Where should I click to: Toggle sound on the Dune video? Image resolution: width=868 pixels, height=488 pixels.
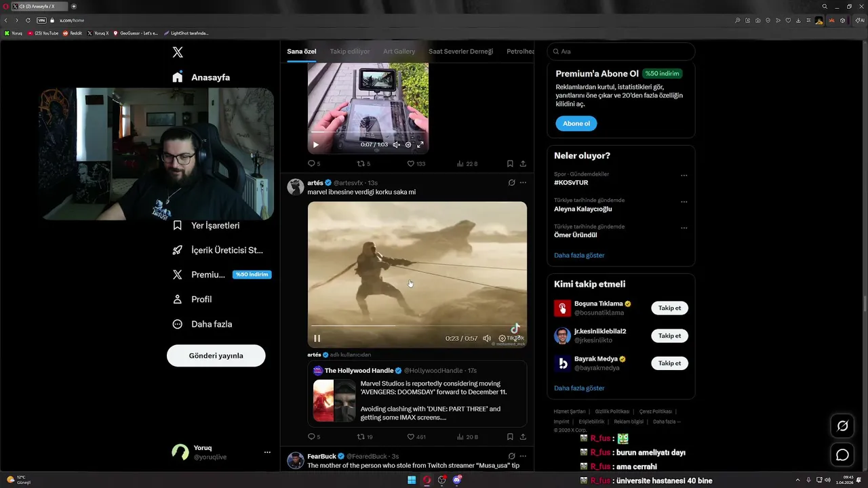[487, 338]
